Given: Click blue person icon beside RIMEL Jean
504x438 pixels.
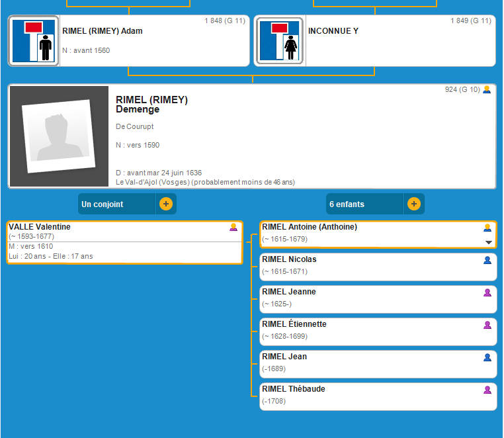Looking at the screenshot, I should point(487,357).
